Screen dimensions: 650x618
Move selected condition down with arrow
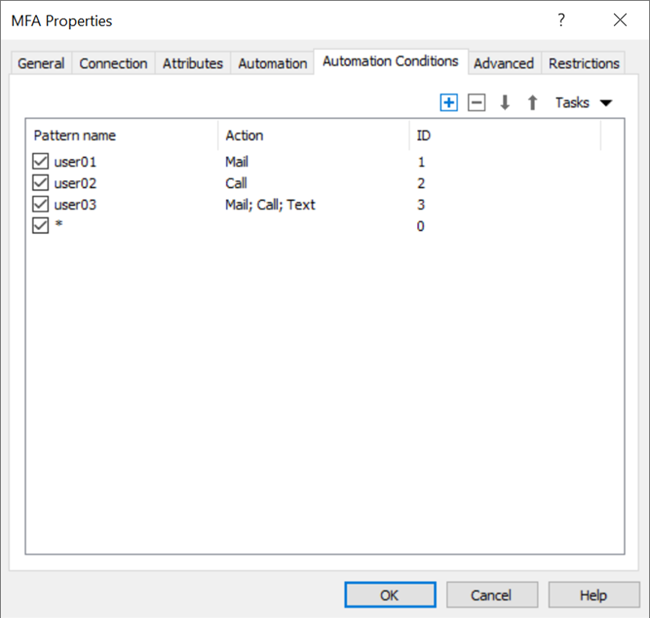coord(505,103)
